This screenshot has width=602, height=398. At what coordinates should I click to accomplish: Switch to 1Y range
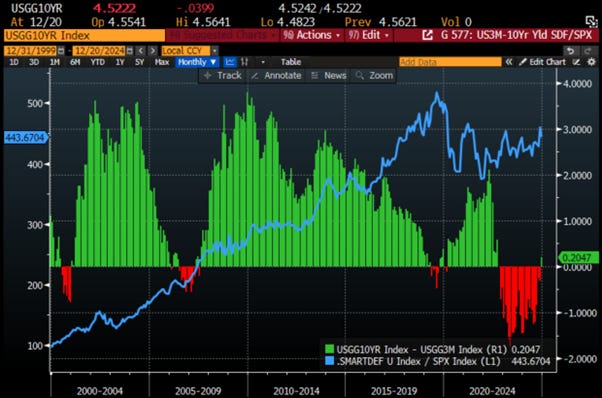point(120,62)
